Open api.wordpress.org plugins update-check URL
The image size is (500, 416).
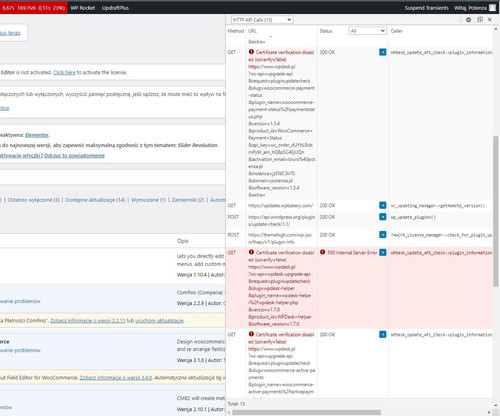click(x=282, y=221)
